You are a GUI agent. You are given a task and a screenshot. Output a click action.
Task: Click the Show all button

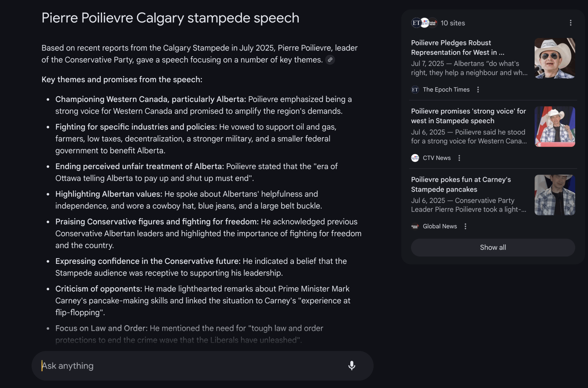click(493, 247)
